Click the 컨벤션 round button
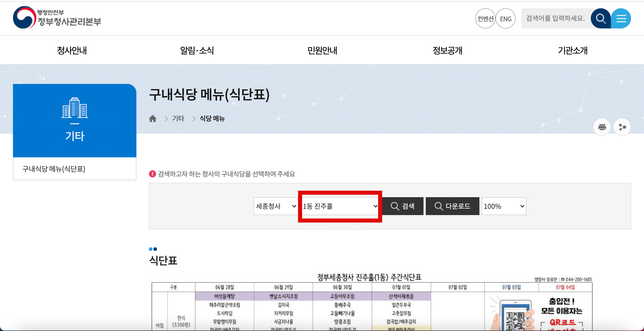This screenshot has height=331, width=644. (485, 19)
